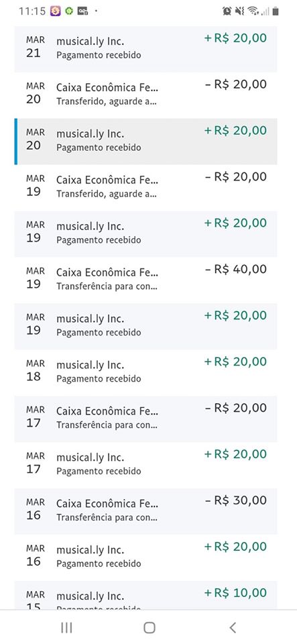Viewport: 297px width, 644px height.
Task: Tap the Mar 17 musical.ly payment received
Action: 145,465
